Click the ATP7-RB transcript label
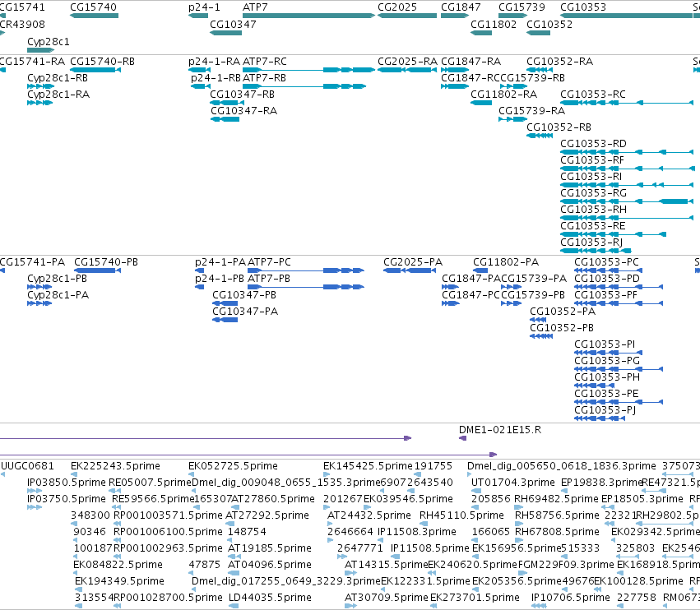Image resolution: width=700 pixels, height=610 pixels. 264,77
